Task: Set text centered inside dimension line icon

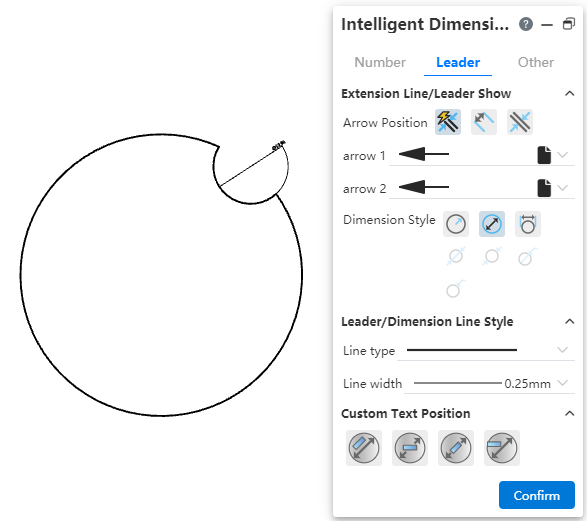Action: tap(456, 448)
